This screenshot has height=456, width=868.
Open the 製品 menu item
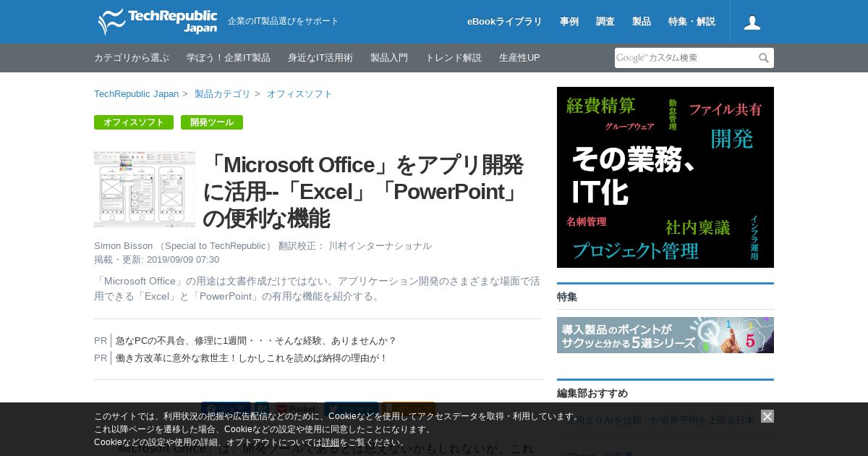click(642, 22)
